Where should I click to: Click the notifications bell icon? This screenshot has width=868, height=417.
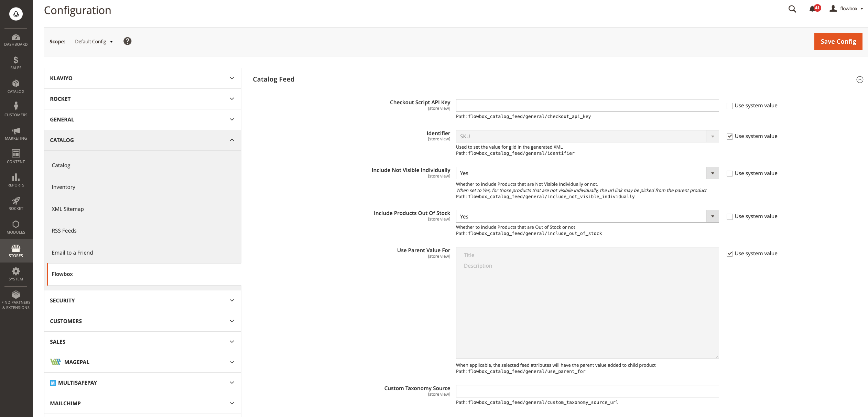tap(812, 9)
